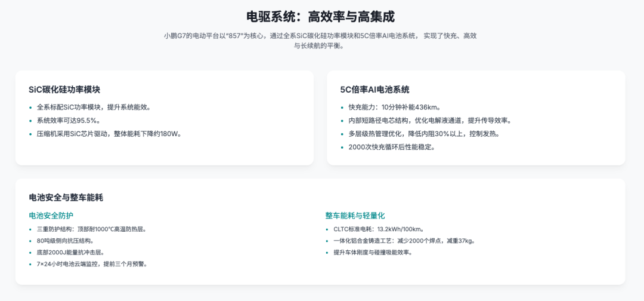Click the 多层级热管理优化 bullet

click(424, 134)
